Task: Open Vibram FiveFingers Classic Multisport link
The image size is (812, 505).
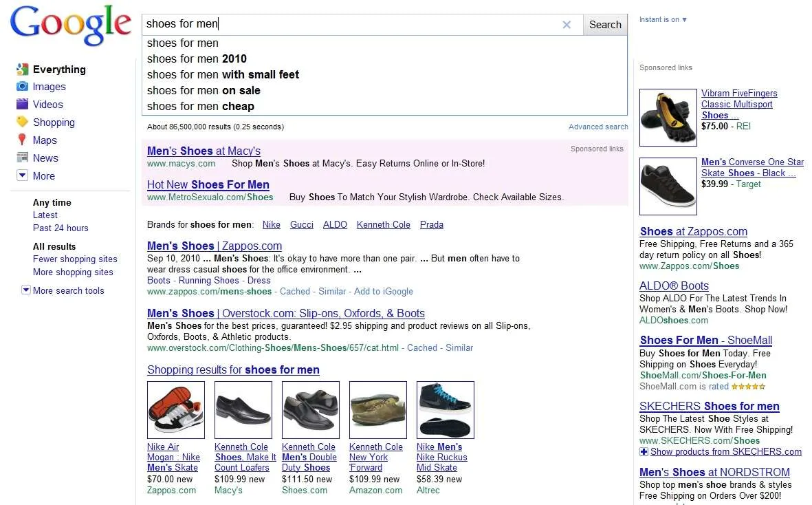Action: (739, 104)
